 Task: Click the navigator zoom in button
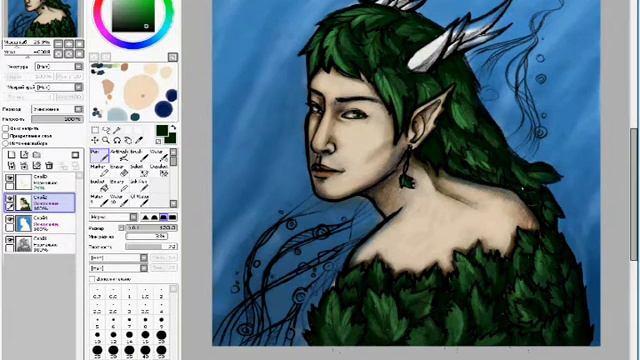tap(69, 43)
